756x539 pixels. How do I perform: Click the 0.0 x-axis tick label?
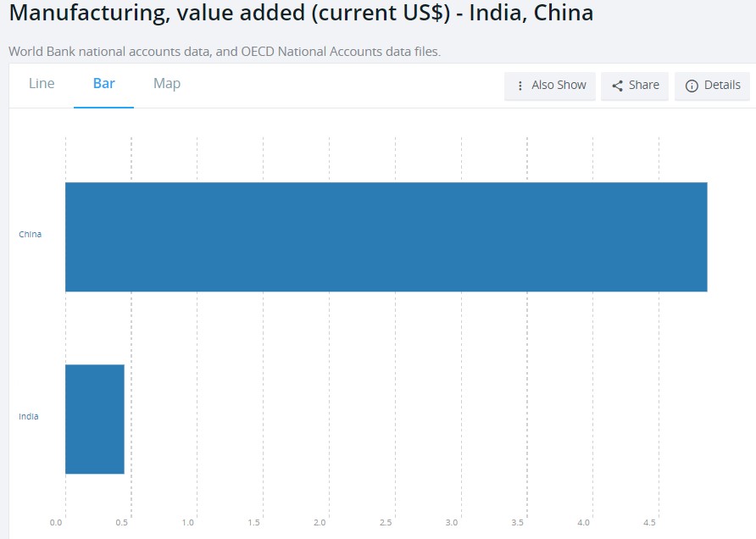(57, 522)
